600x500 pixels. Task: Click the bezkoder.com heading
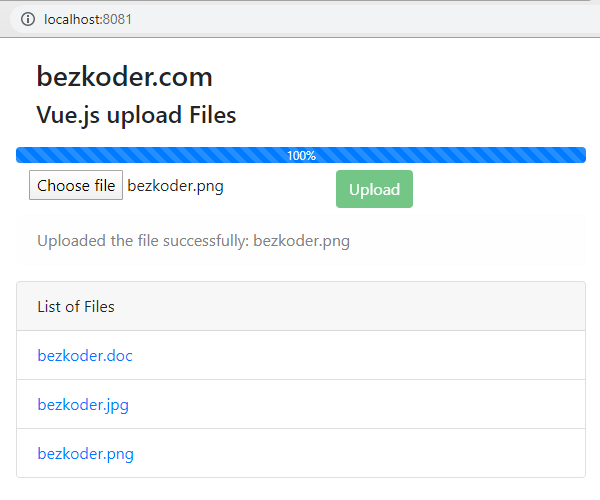(x=124, y=76)
